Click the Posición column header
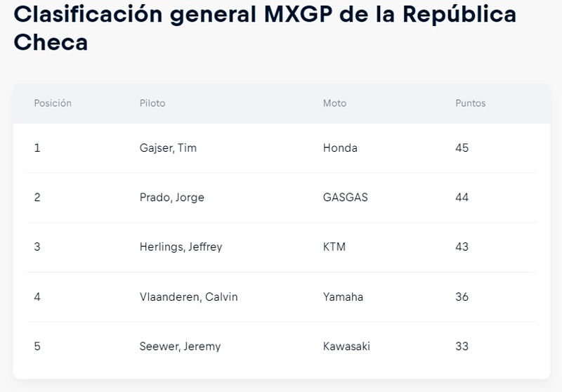 (x=53, y=103)
